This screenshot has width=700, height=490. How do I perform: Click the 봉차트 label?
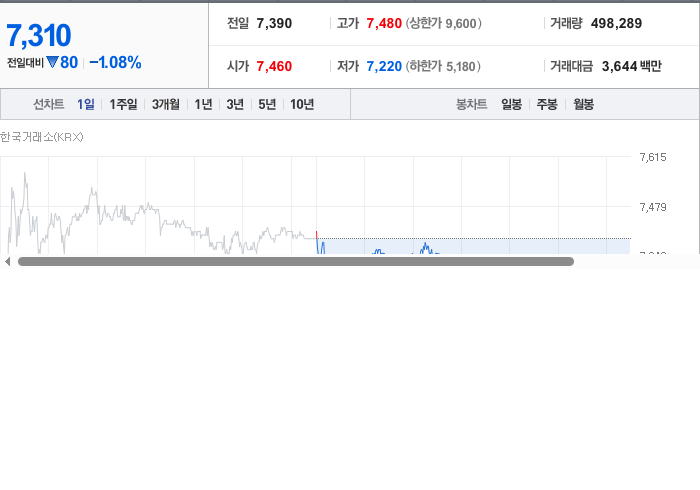pos(471,104)
